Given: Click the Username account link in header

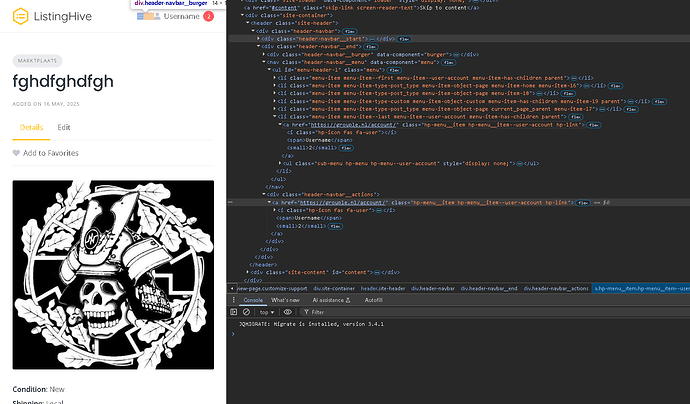Looking at the screenshot, I should point(181,16).
